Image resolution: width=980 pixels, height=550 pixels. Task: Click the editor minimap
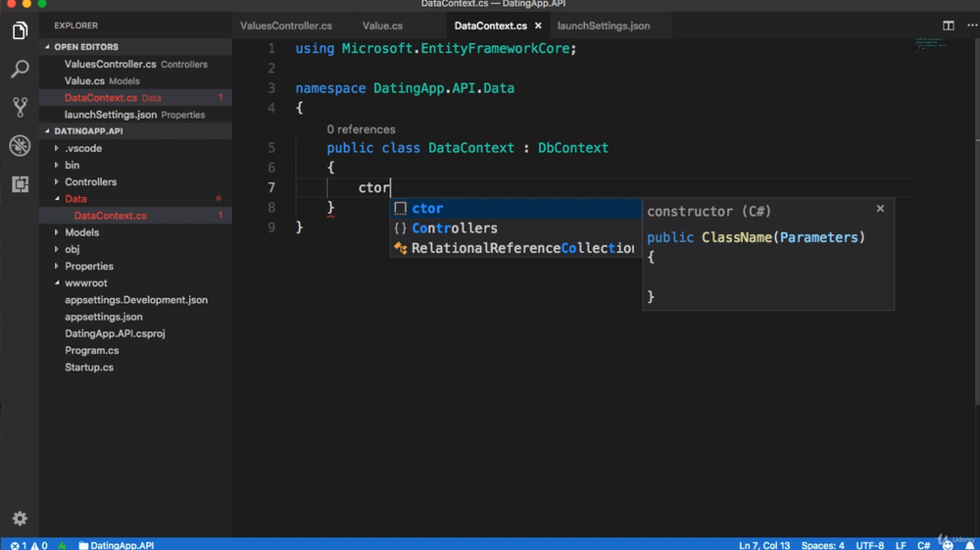click(x=931, y=45)
